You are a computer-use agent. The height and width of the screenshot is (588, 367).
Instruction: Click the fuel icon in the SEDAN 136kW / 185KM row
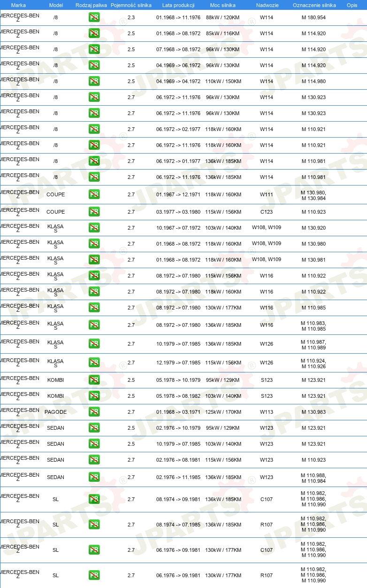point(94,478)
